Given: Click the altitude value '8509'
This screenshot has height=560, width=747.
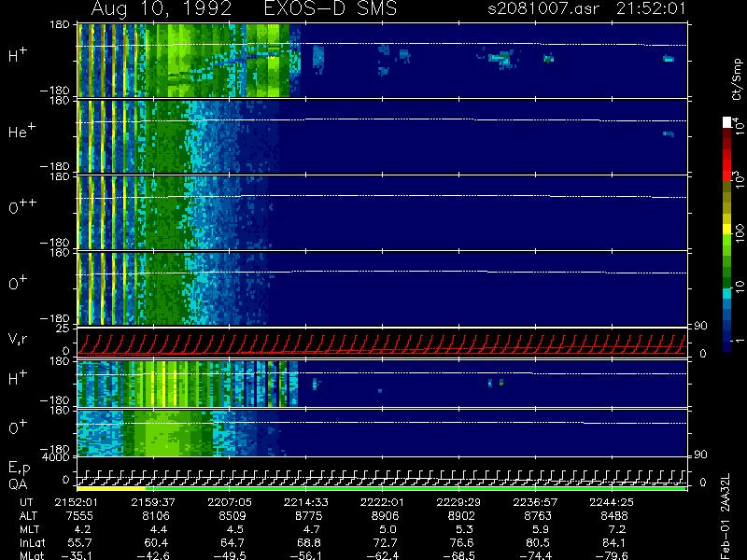Looking at the screenshot, I should point(232,516).
